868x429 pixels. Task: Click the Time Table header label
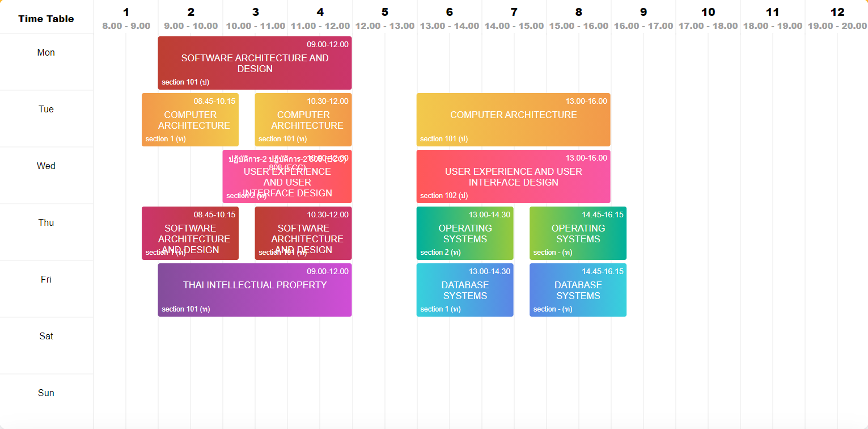(x=45, y=18)
